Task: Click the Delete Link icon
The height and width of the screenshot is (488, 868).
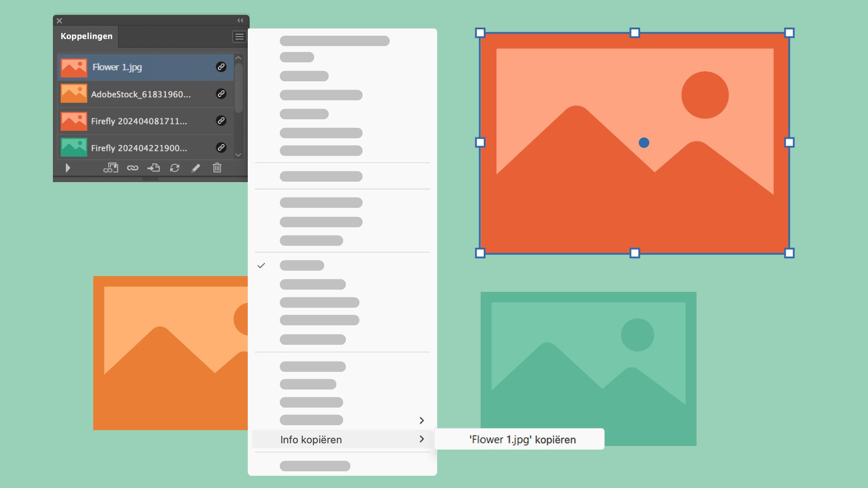Action: pyautogui.click(x=217, y=168)
